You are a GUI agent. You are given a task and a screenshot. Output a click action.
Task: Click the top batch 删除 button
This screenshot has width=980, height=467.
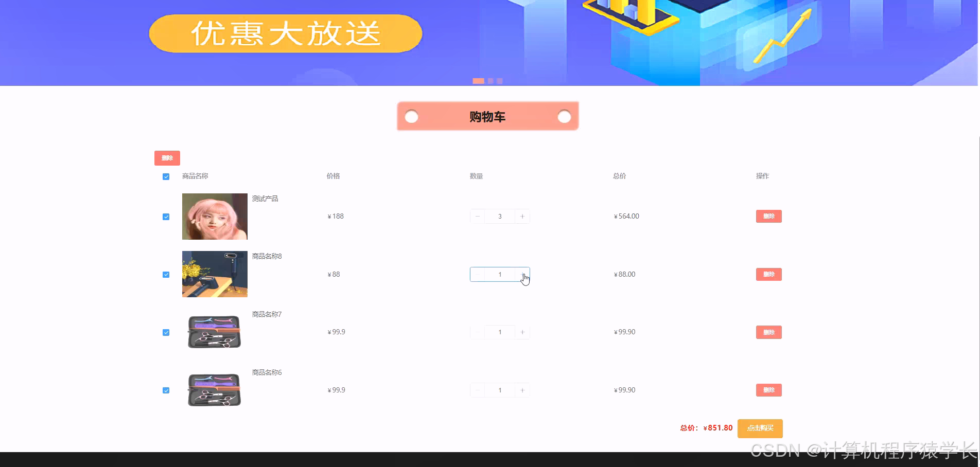pos(167,158)
